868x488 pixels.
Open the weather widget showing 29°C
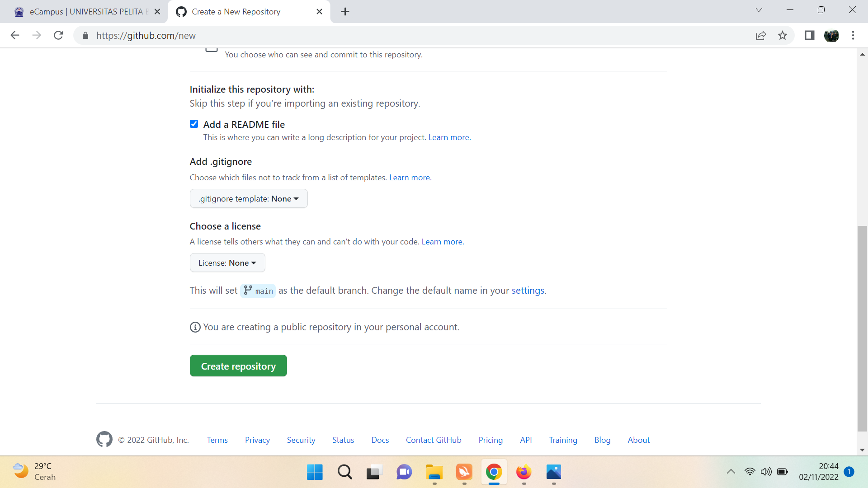[34, 472]
